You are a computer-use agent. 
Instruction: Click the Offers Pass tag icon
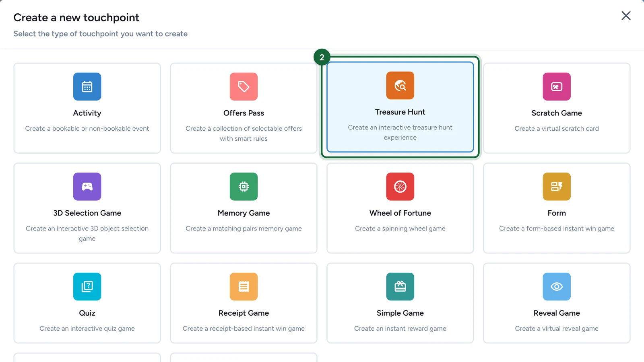(x=244, y=86)
